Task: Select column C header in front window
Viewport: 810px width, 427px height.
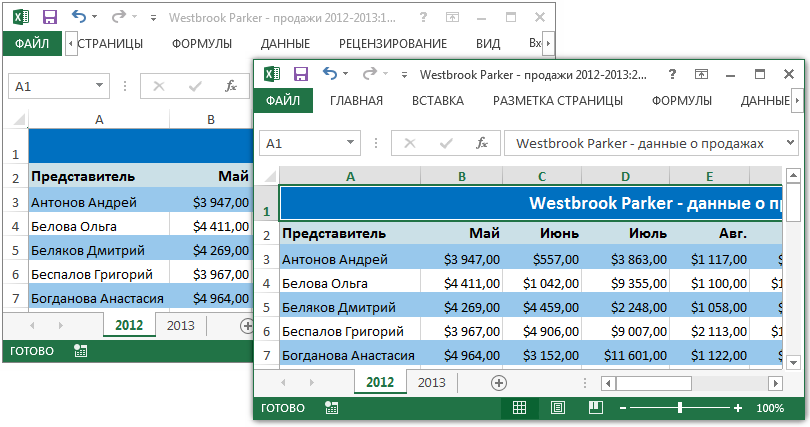Action: (542, 177)
